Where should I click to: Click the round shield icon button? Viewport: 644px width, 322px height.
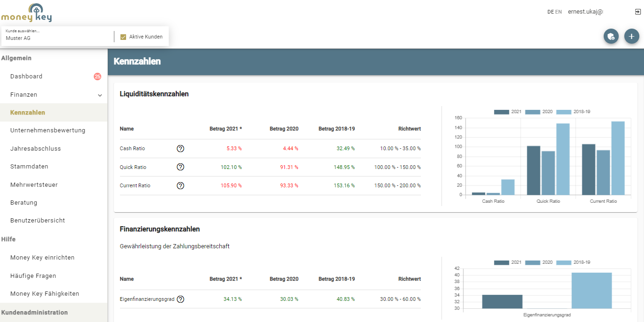click(x=611, y=37)
